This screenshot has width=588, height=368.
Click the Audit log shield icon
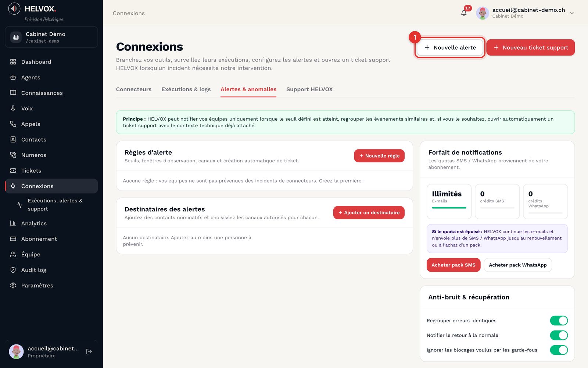[13, 270]
